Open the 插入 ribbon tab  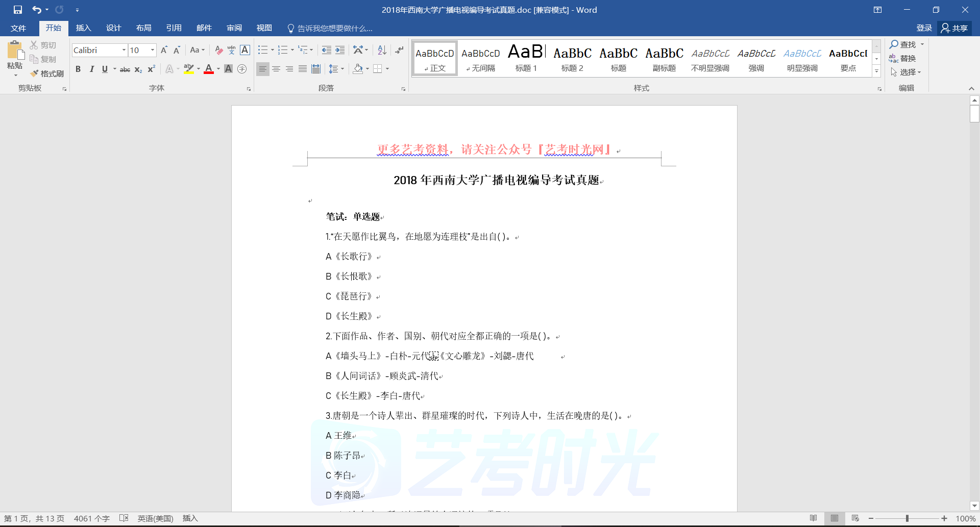click(83, 28)
